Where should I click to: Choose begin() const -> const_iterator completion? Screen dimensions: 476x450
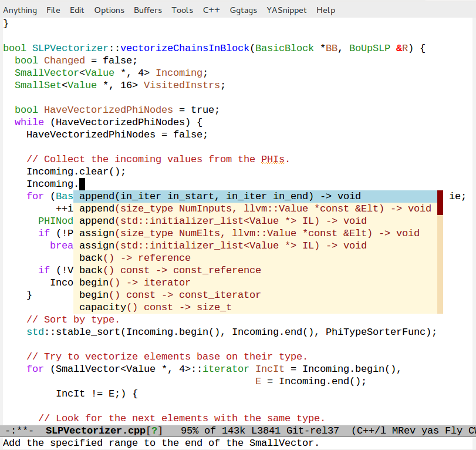(x=255, y=295)
